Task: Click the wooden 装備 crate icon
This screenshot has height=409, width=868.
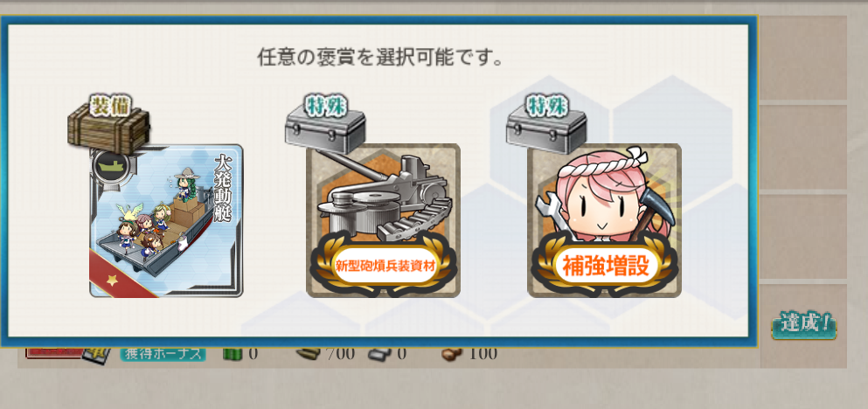Action: pyautogui.click(x=109, y=124)
